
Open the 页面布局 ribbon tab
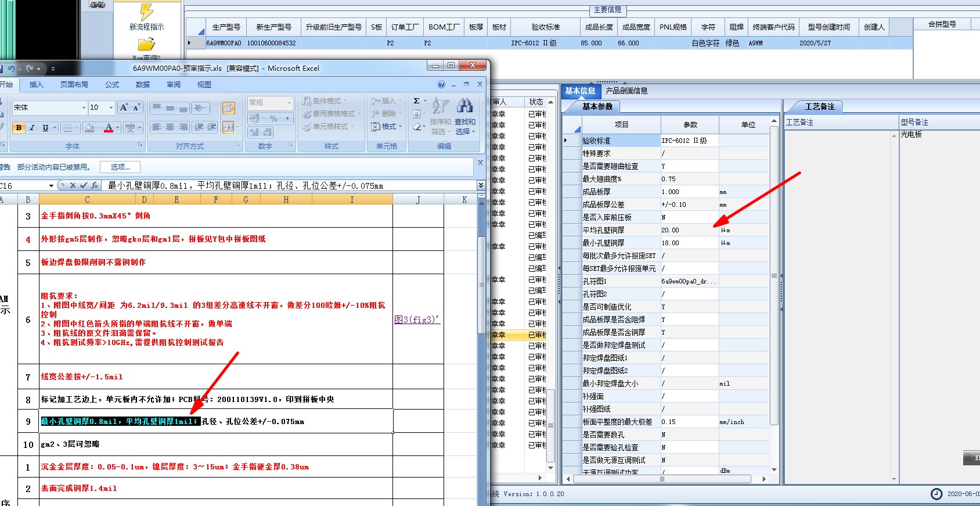click(74, 85)
